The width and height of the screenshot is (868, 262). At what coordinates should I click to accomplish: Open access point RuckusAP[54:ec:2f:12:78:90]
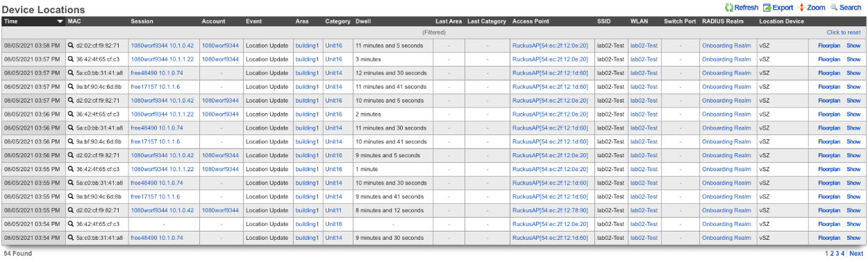point(550,210)
